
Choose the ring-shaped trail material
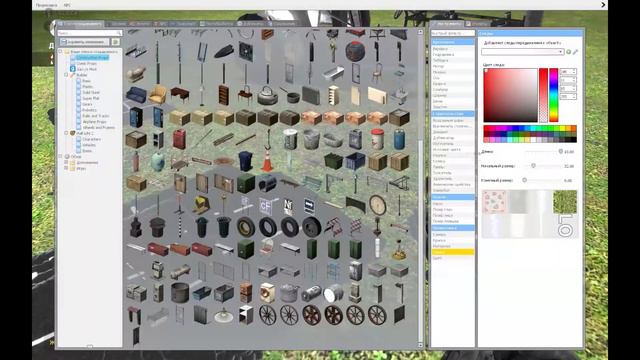pyautogui.click(x=565, y=226)
